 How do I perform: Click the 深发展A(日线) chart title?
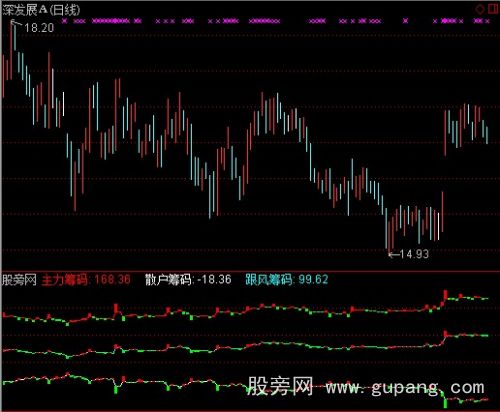click(41, 10)
